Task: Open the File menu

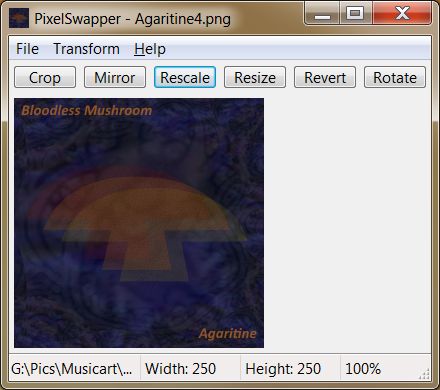Action: [x=27, y=49]
